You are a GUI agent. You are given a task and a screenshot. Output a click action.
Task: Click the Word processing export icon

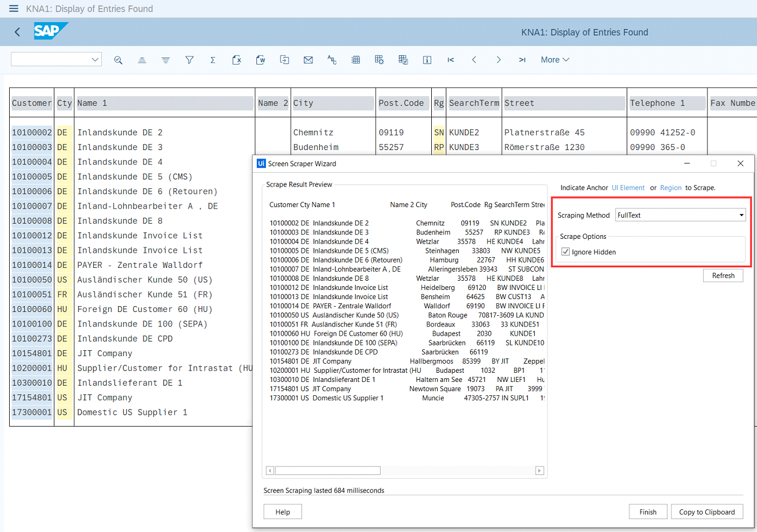click(x=261, y=60)
